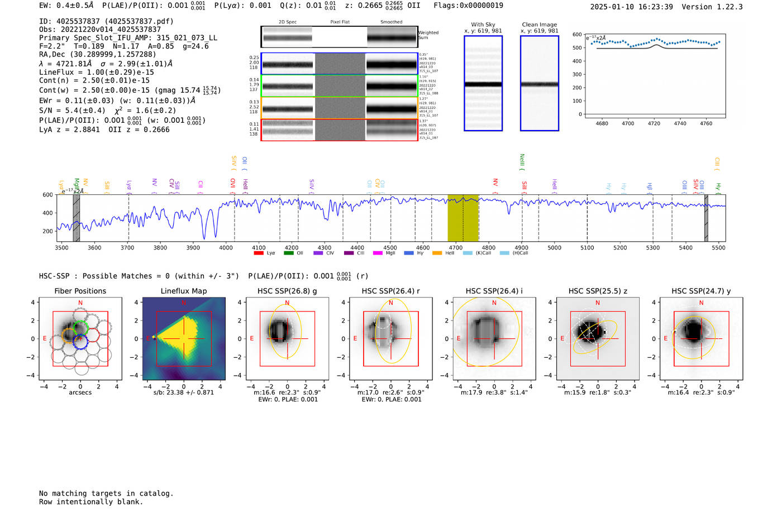The width and height of the screenshot is (782, 532).
Task: Open the HSC SSP(26.8) g image
Action: (287, 339)
